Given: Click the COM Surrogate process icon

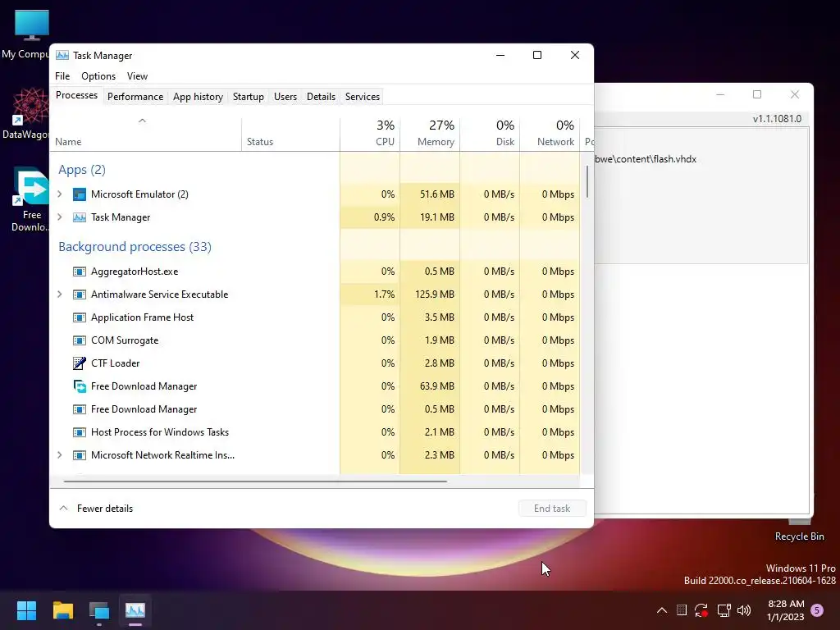Looking at the screenshot, I should tap(80, 340).
